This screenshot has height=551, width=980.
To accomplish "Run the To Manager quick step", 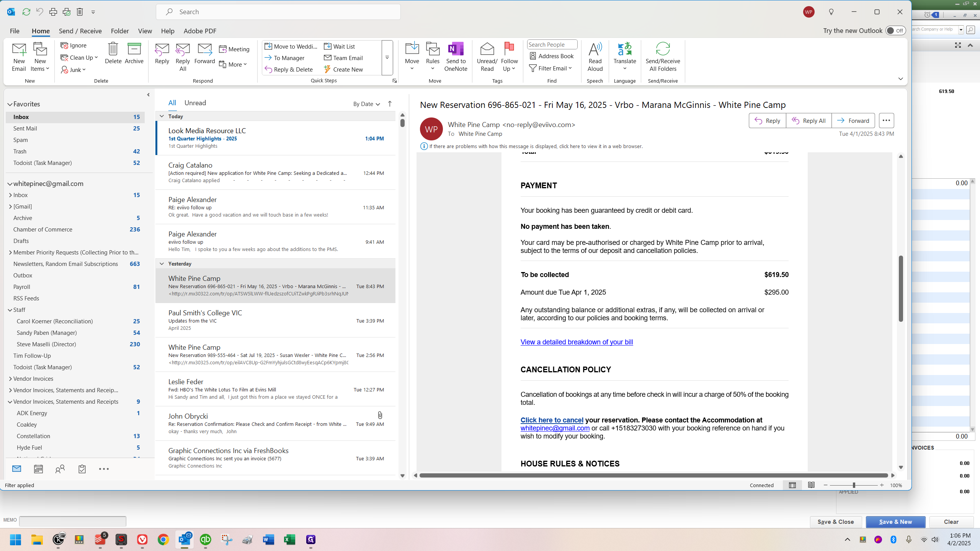I will coord(284,58).
